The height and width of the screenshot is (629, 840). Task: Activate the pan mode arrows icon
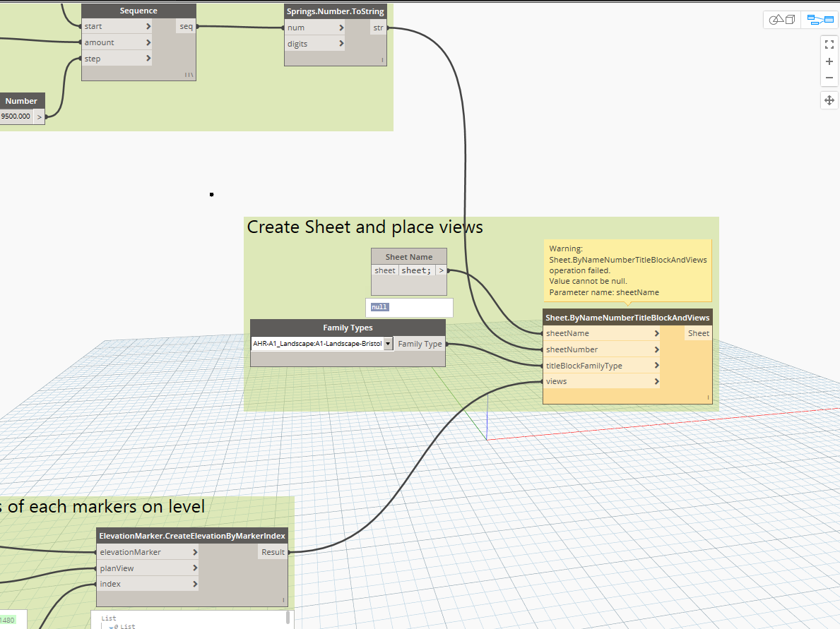coord(829,100)
